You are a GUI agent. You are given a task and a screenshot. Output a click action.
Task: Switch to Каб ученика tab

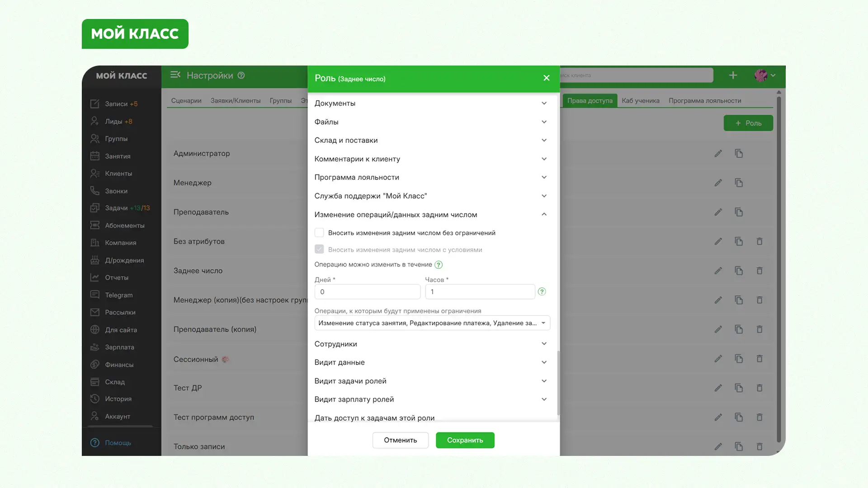click(x=640, y=101)
